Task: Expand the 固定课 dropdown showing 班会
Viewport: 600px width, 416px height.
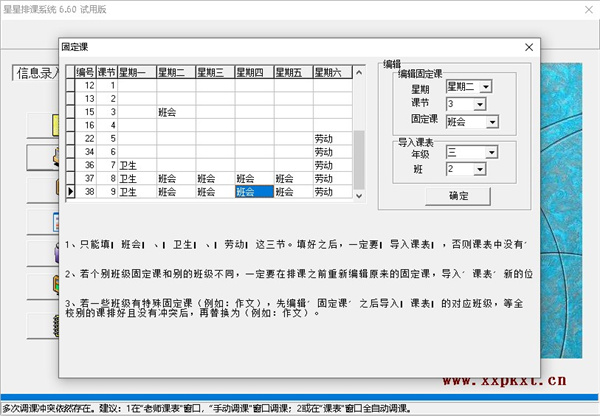Action: [492, 122]
